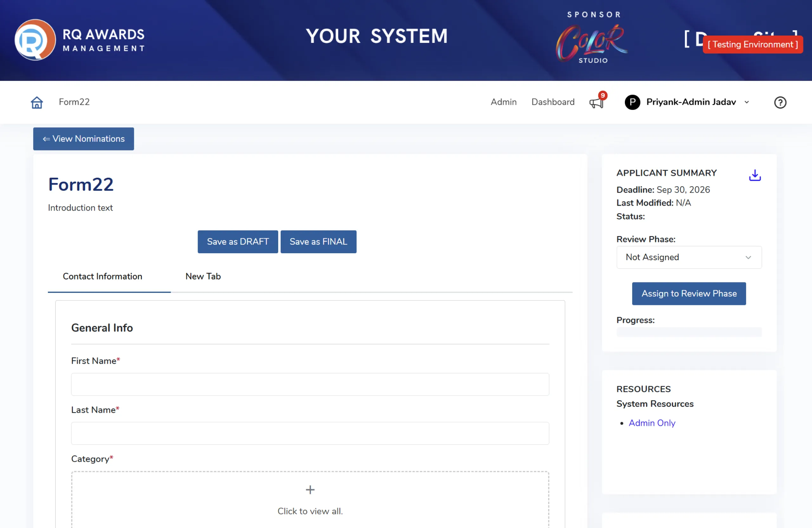
Task: Focus the First Name input field
Action: coord(310,384)
